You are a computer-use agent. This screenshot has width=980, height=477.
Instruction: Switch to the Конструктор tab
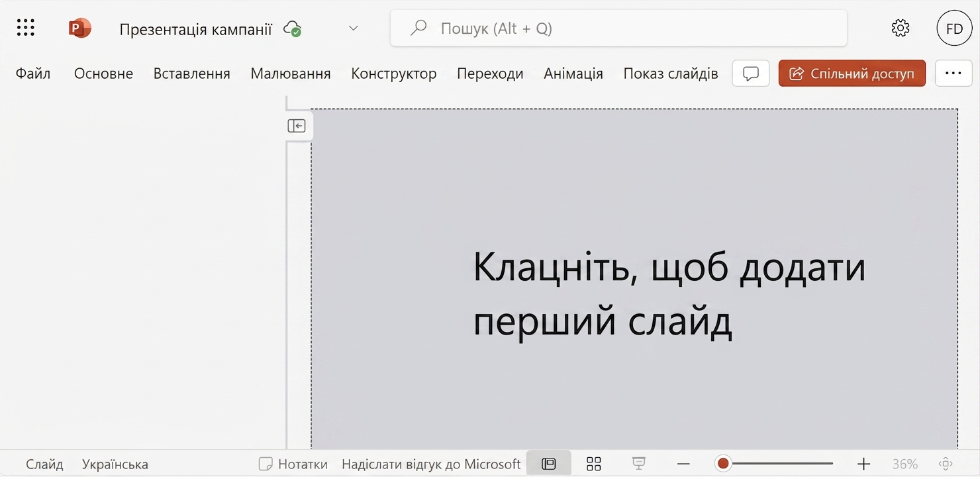(x=394, y=74)
